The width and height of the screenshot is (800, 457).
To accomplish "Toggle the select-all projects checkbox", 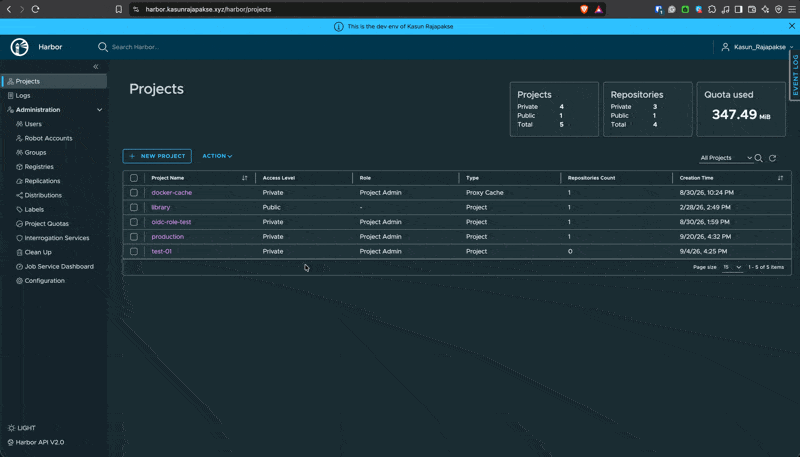I will (134, 178).
